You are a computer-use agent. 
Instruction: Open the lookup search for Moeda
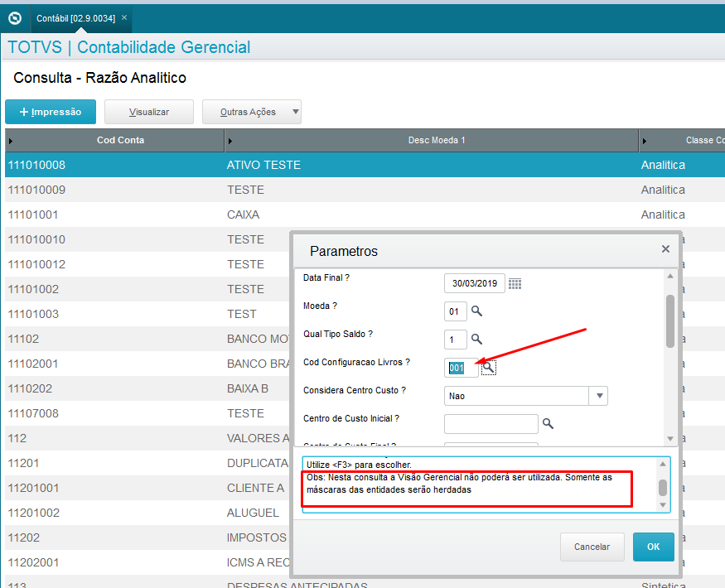476,311
